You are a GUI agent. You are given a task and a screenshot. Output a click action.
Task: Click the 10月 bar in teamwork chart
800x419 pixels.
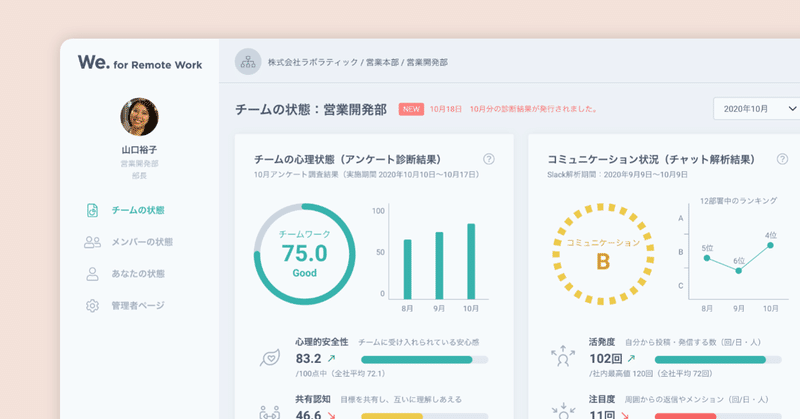coord(471,261)
